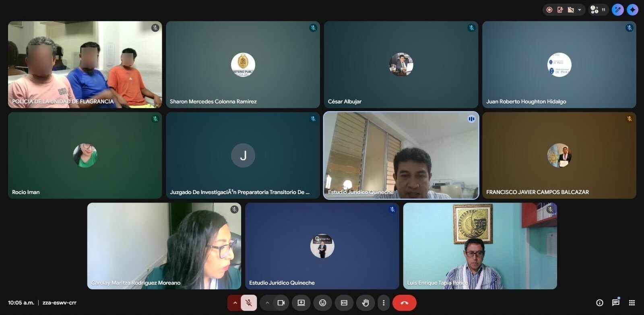Raise hand in the meeting

tap(365, 303)
